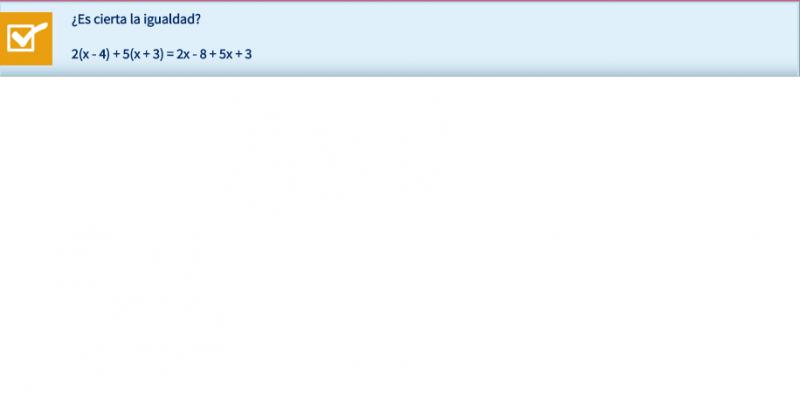Click the equation 2(x - 4) + 5(x + 3) line

tap(162, 54)
